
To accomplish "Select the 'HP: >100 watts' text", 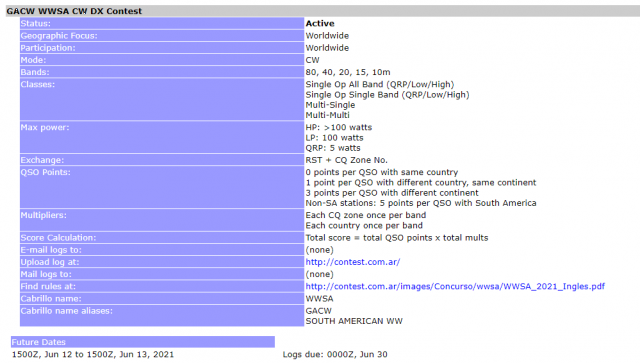I will pos(339,127).
